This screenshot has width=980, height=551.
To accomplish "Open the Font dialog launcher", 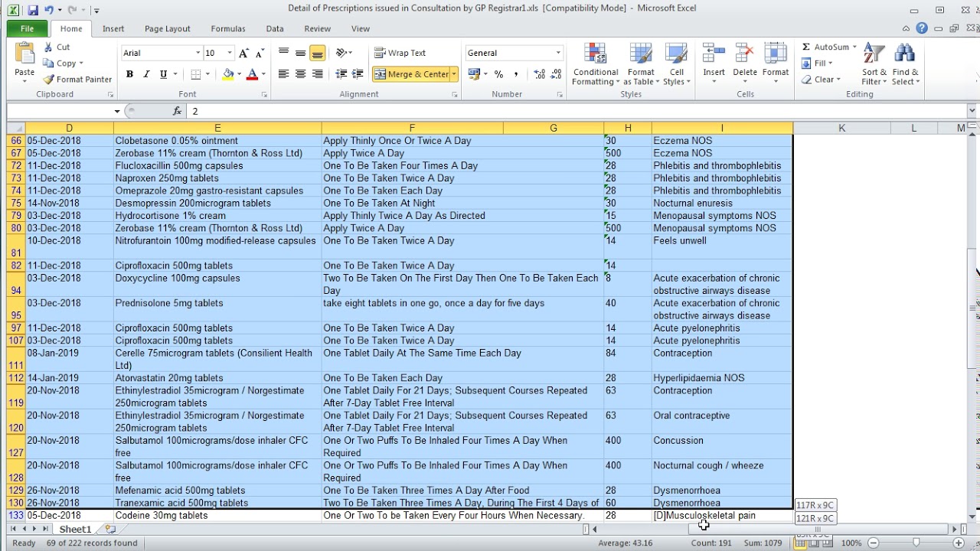I will tap(264, 95).
